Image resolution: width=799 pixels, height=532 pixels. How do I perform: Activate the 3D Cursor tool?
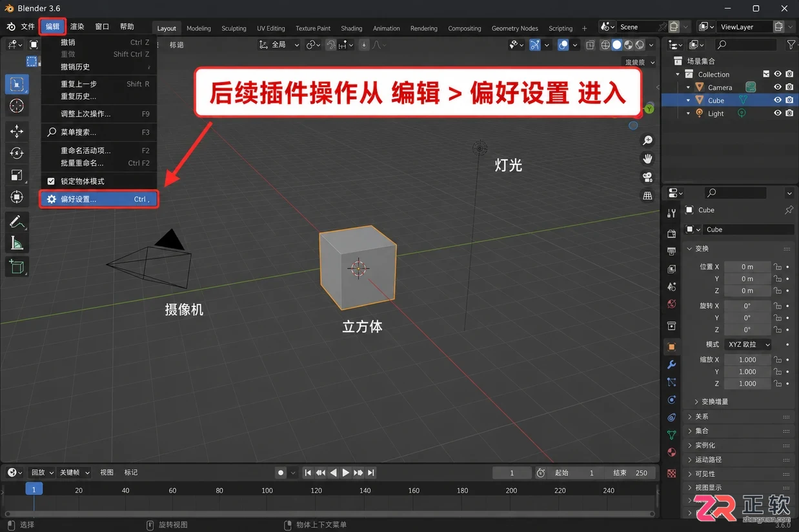[x=17, y=106]
